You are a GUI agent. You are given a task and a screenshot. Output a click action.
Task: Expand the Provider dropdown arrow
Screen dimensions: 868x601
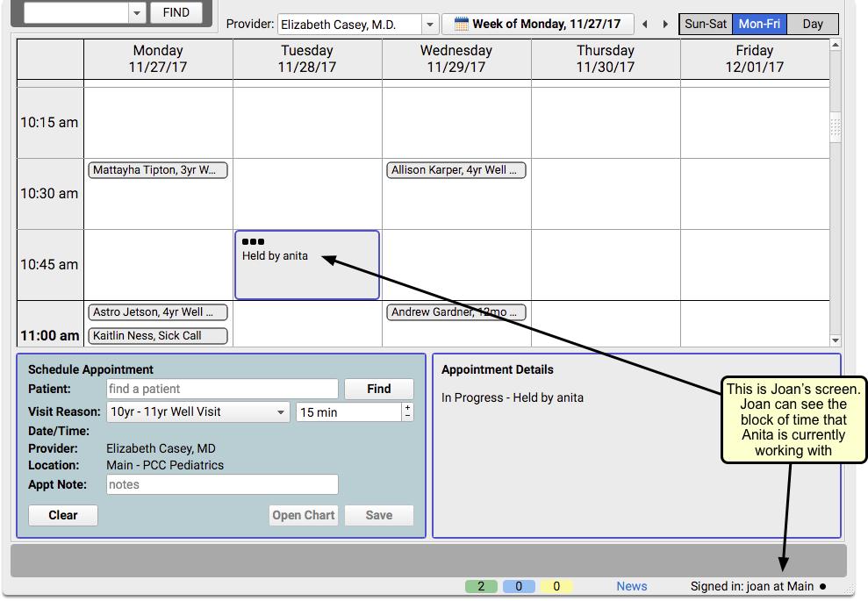coord(429,25)
